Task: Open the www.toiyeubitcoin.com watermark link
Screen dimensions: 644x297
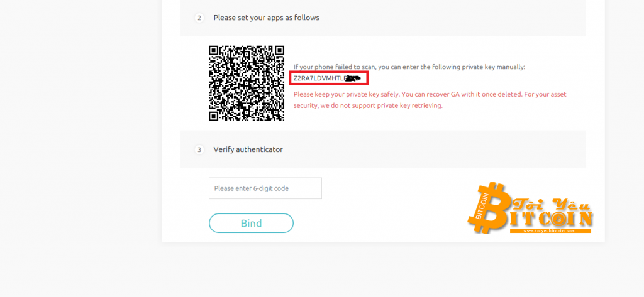Action: [x=550, y=231]
